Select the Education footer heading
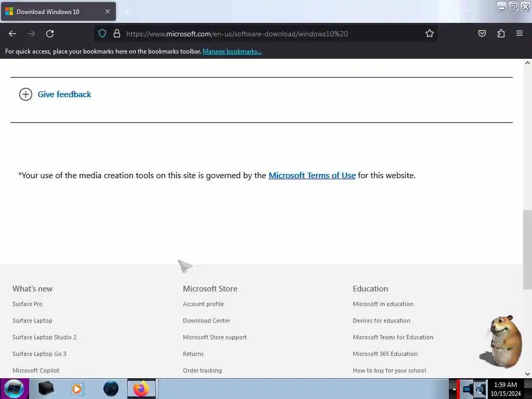The height and width of the screenshot is (399, 532). click(x=370, y=289)
